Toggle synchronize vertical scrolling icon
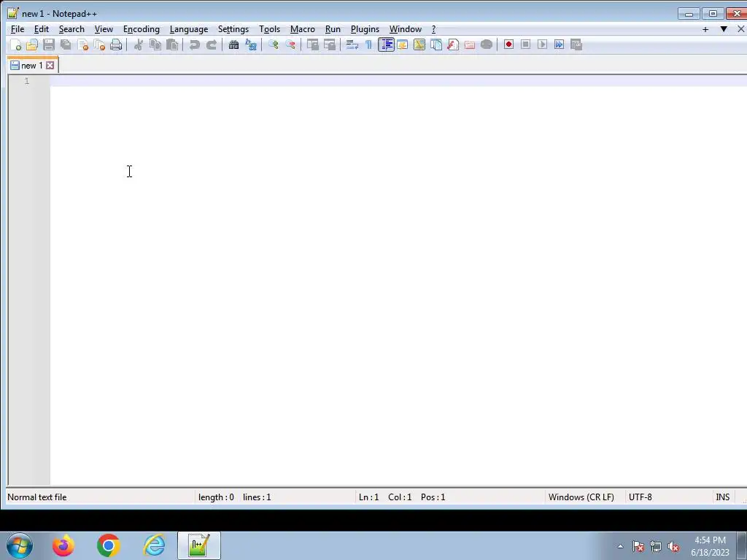The image size is (747, 560). click(x=312, y=44)
